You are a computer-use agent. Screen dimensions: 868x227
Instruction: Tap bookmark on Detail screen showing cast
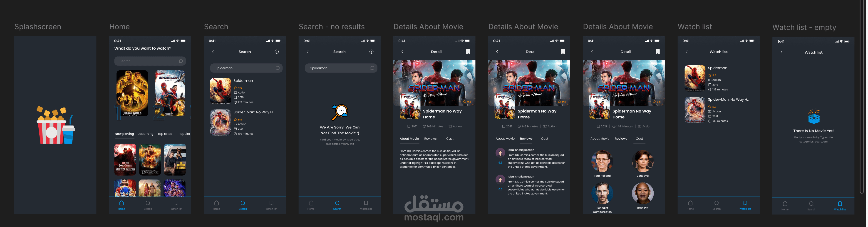point(657,52)
